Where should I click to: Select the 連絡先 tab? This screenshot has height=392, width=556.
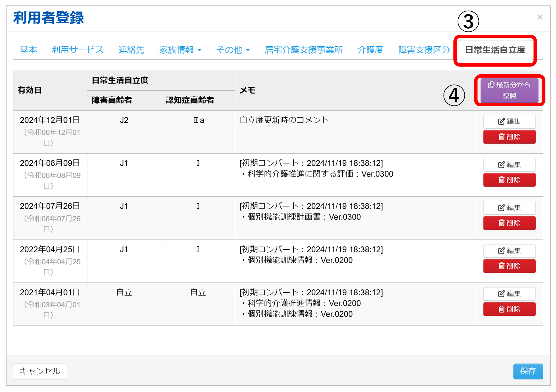(131, 50)
